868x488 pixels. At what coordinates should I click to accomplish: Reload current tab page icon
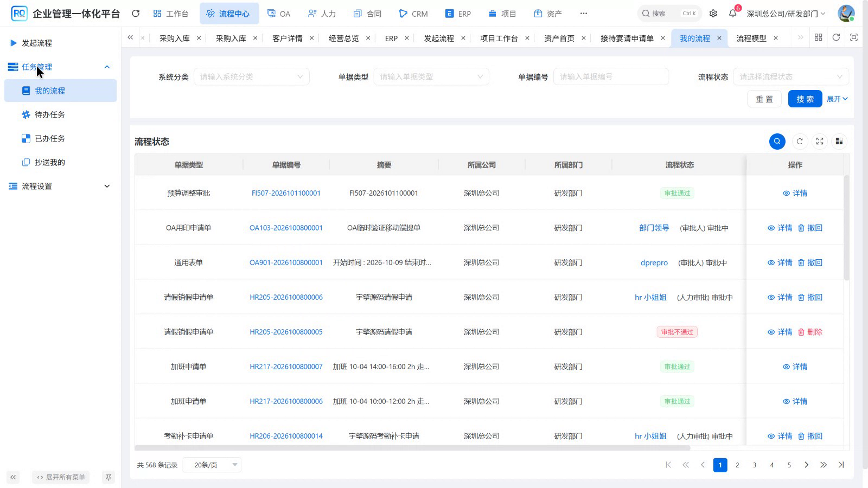836,37
